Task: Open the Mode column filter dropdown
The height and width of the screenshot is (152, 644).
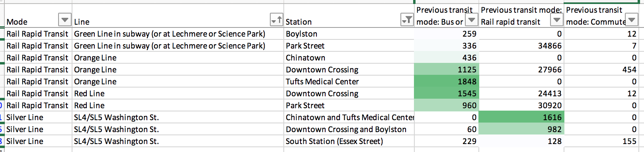Action: tap(64, 19)
